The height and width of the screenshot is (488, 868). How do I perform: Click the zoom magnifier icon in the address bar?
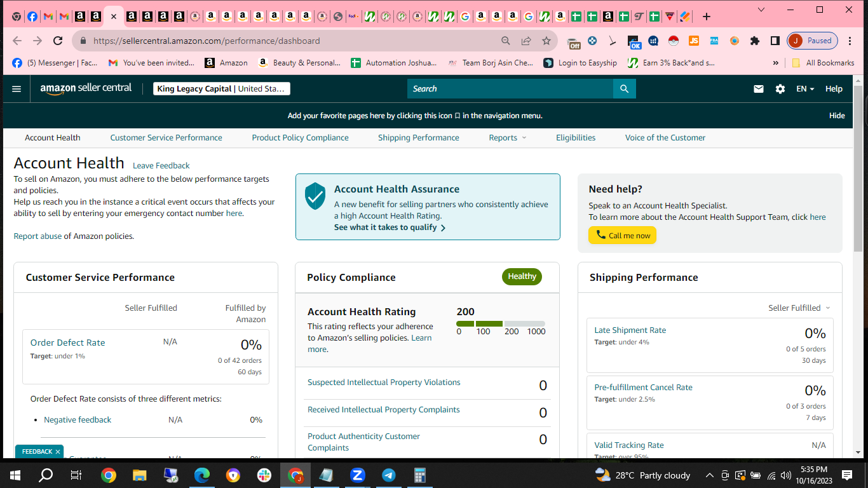tap(506, 41)
